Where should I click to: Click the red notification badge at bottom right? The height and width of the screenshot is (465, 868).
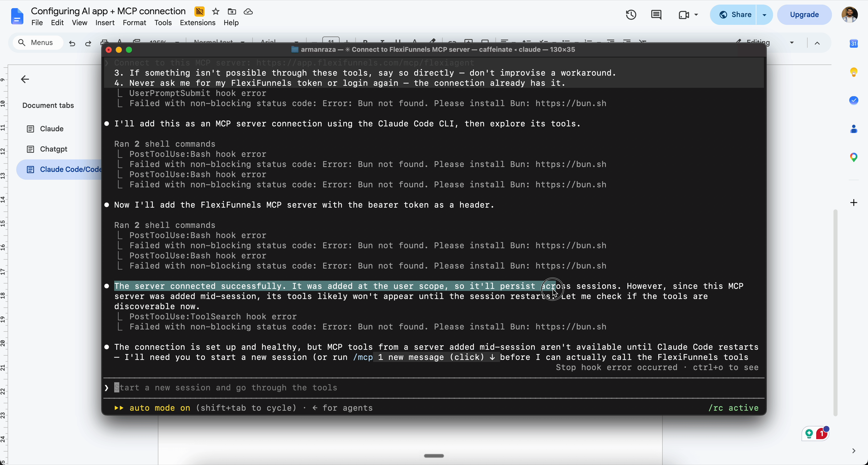tap(822, 434)
